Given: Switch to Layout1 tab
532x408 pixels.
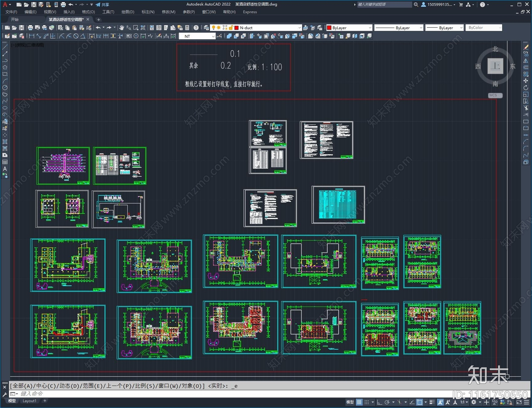Looking at the screenshot, I should (29, 401).
